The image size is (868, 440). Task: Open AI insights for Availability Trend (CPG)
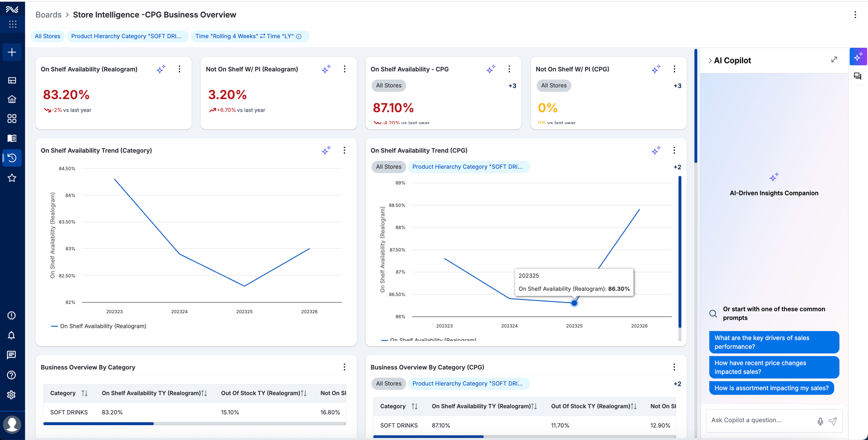656,150
